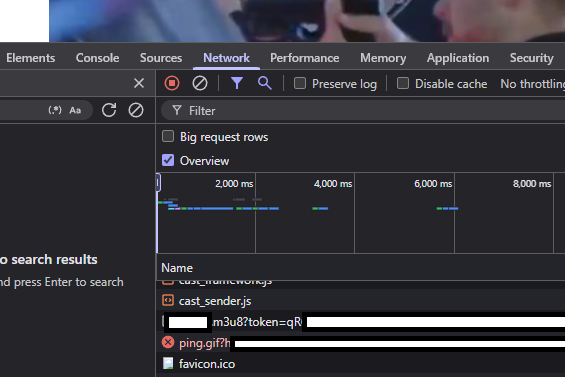
Task: Clear the network log
Action: [x=200, y=83]
